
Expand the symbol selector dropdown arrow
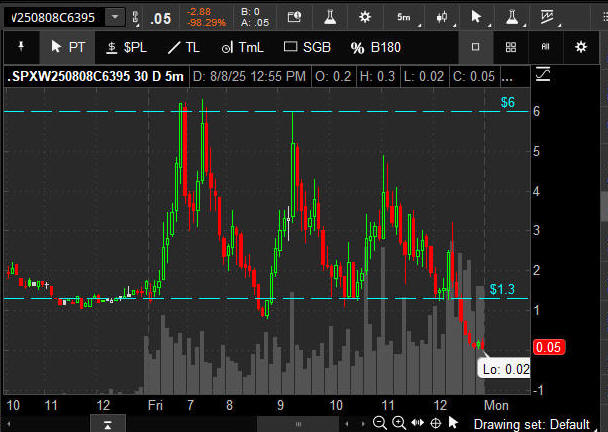(x=116, y=17)
